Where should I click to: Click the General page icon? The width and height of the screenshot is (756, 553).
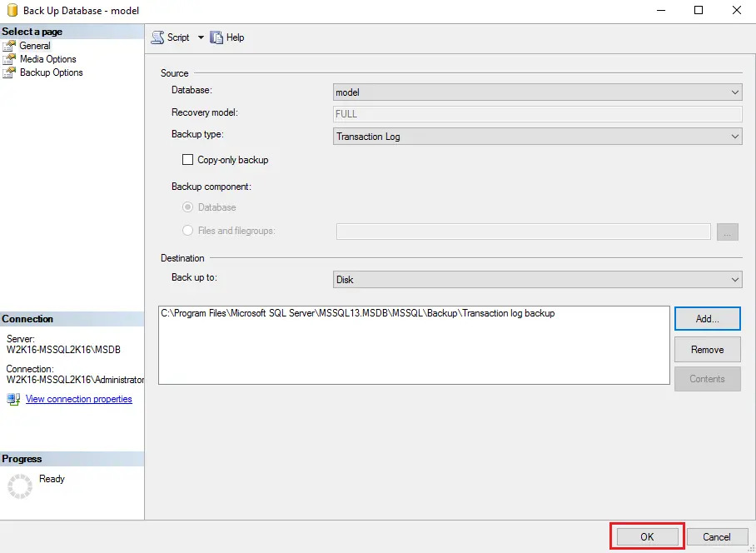coord(9,46)
